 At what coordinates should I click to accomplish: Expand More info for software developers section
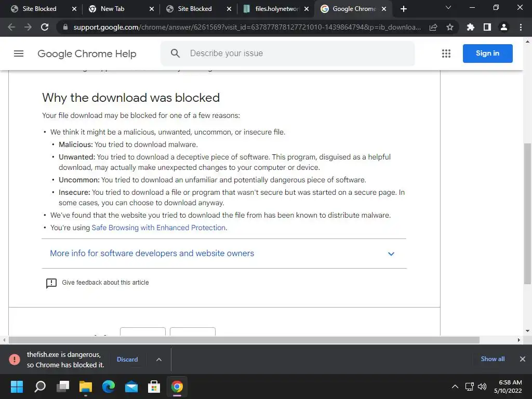click(224, 254)
